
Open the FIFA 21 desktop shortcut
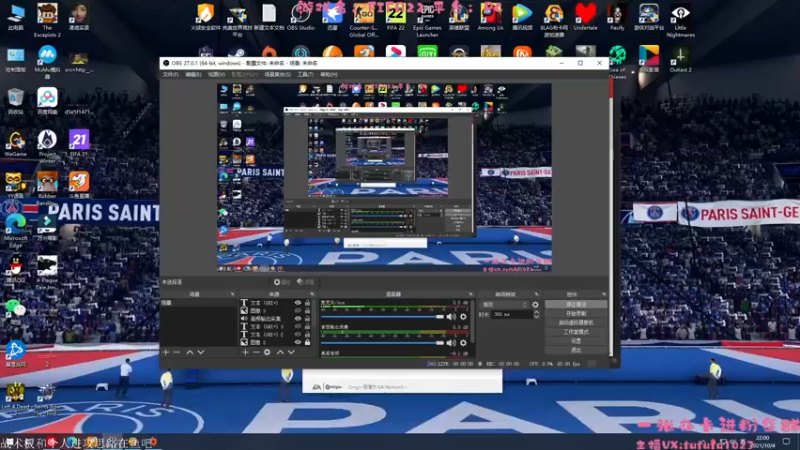[79, 143]
